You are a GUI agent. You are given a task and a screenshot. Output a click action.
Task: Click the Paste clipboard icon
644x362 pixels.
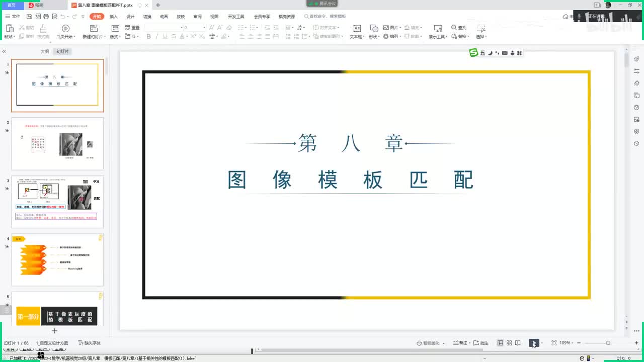(x=9, y=29)
